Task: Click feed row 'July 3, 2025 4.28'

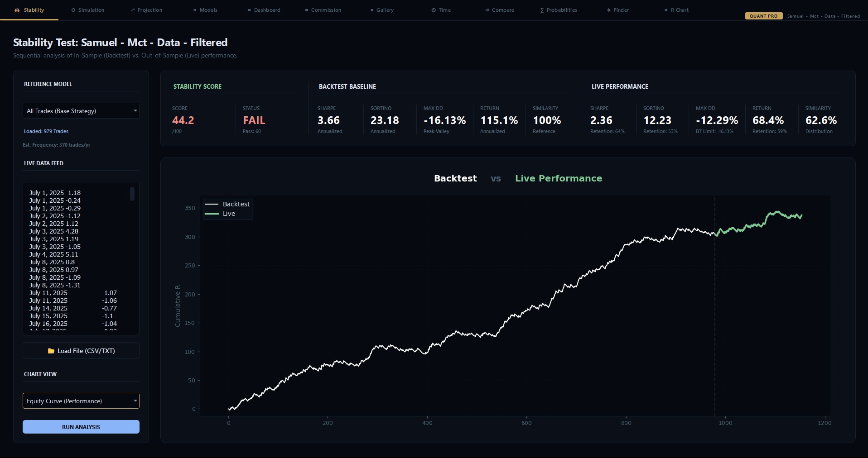Action: (x=54, y=231)
